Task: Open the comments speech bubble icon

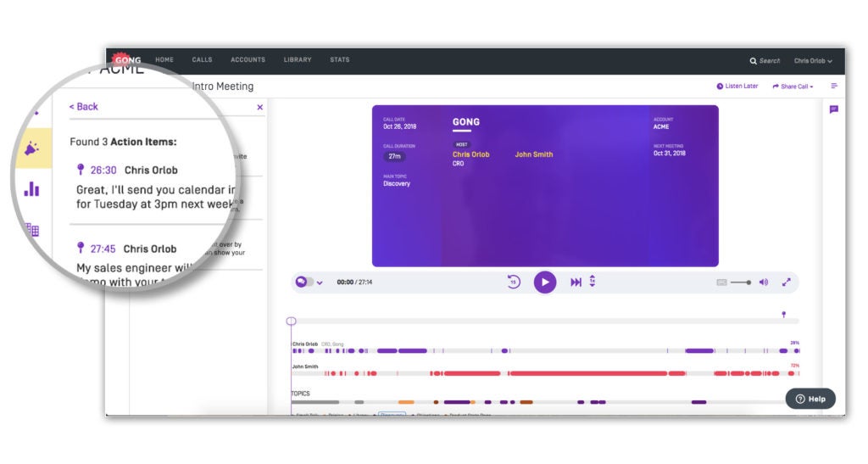Action: click(834, 109)
